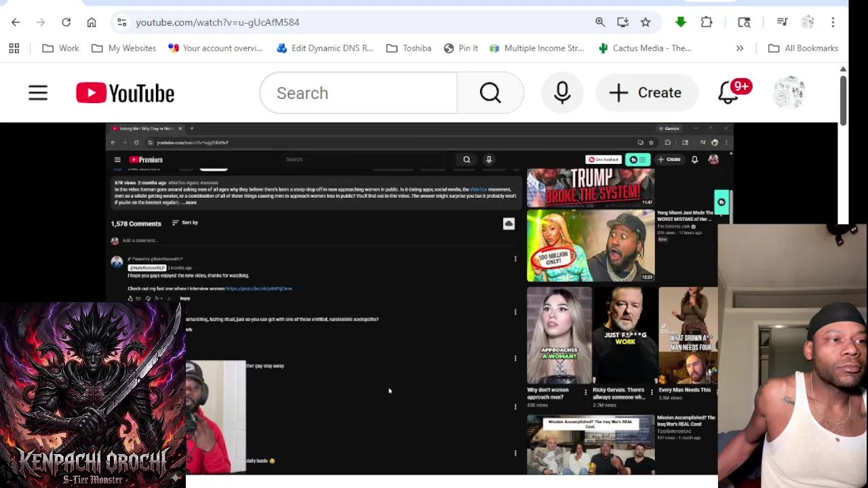The width and height of the screenshot is (868, 488).
Task: Click the Create button on YouTube
Action: coord(646,93)
